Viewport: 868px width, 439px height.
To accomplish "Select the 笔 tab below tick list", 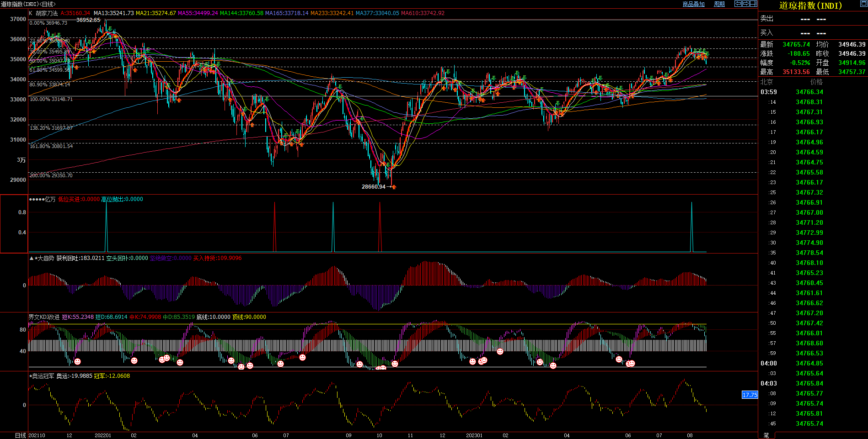I will coord(766,435).
